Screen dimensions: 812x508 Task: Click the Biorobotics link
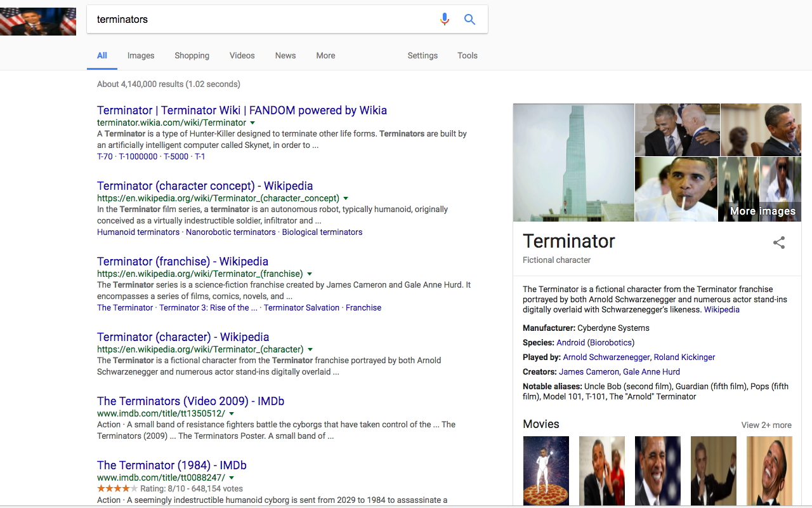[x=611, y=343]
